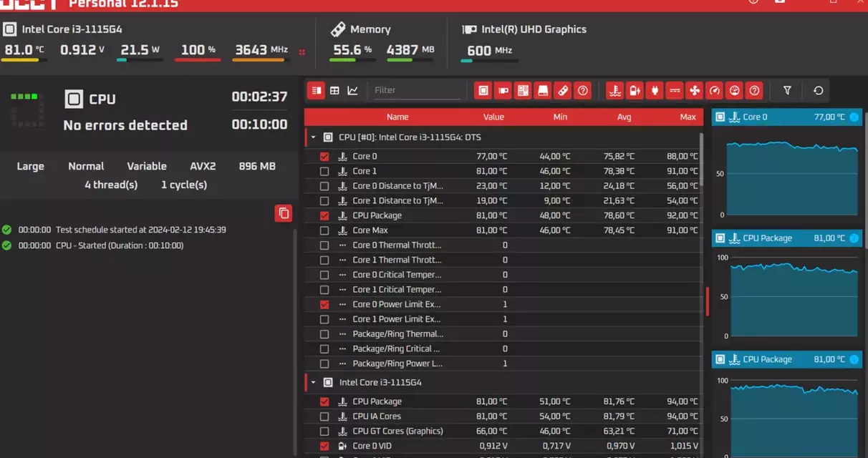Click the funnel filter icon
The height and width of the screenshot is (458, 868).
coord(787,90)
